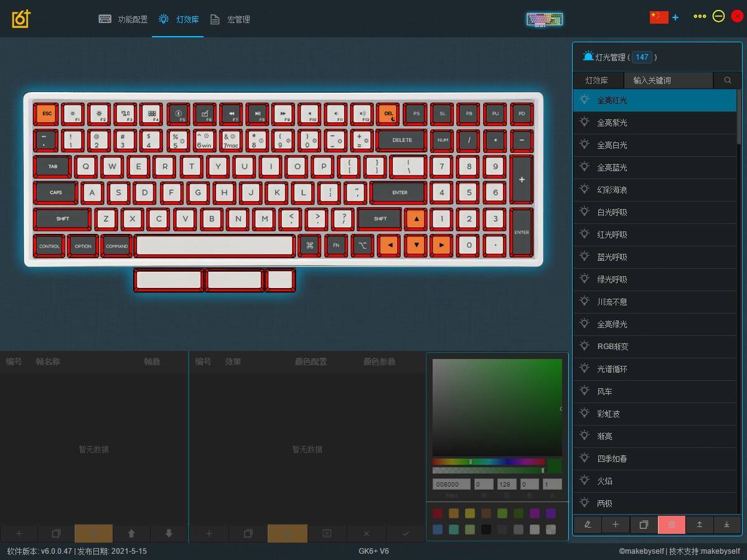This screenshot has height=560, width=747.
Task: Add a new light effect with the plus icon
Action: click(x=616, y=525)
